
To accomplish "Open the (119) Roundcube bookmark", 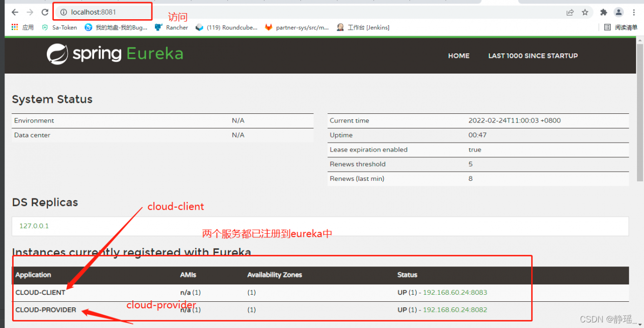I will pyautogui.click(x=226, y=27).
